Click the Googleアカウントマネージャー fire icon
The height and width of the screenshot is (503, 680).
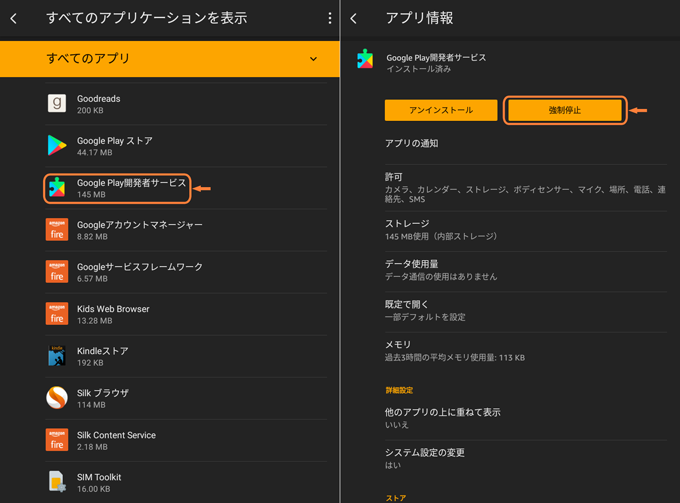coord(57,229)
